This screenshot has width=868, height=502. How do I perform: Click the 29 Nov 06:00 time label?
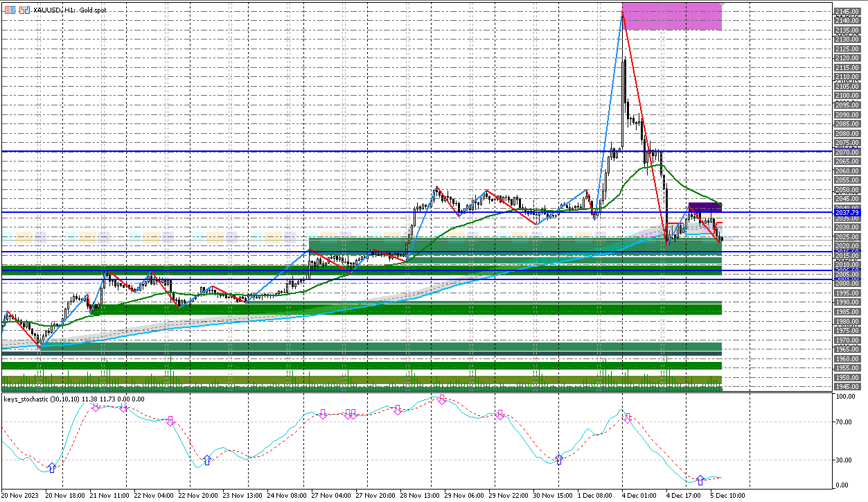465,496
